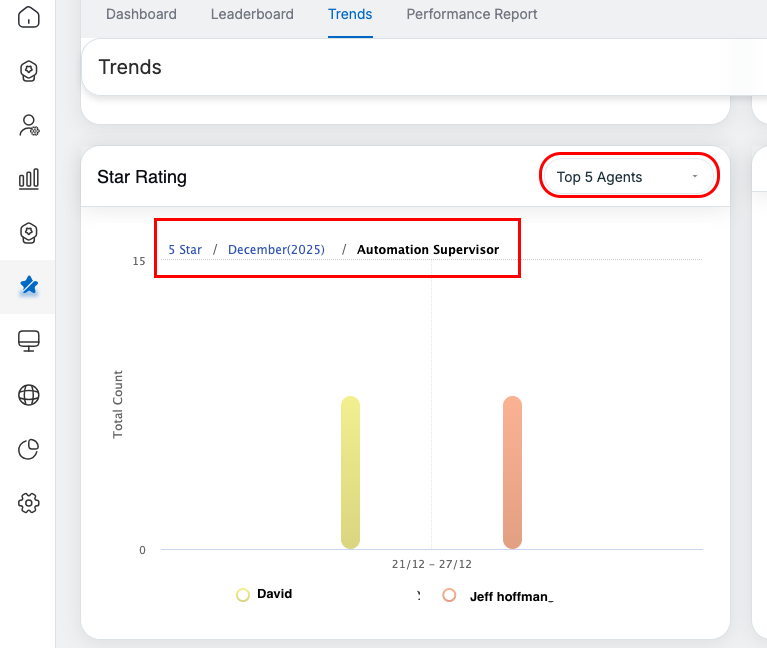Open the settings gear icon
This screenshot has width=767, height=648.
click(29, 503)
